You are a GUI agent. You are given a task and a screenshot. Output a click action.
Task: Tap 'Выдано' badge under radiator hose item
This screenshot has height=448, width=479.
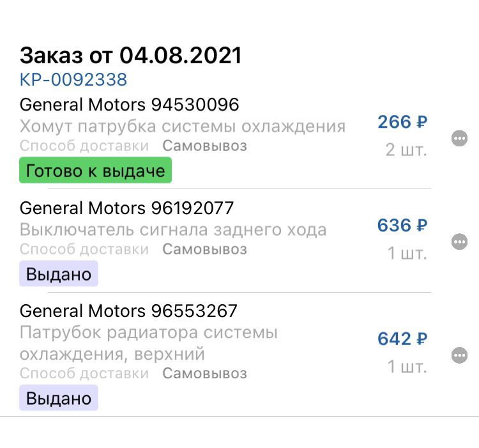click(x=59, y=399)
